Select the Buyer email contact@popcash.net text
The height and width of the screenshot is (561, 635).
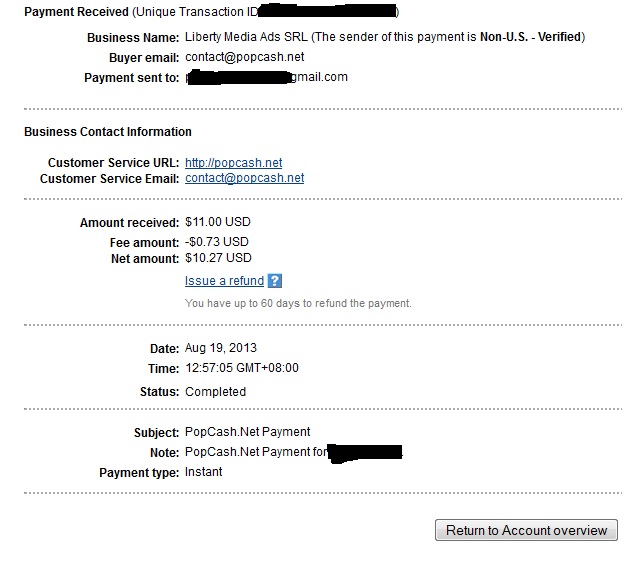(245, 57)
